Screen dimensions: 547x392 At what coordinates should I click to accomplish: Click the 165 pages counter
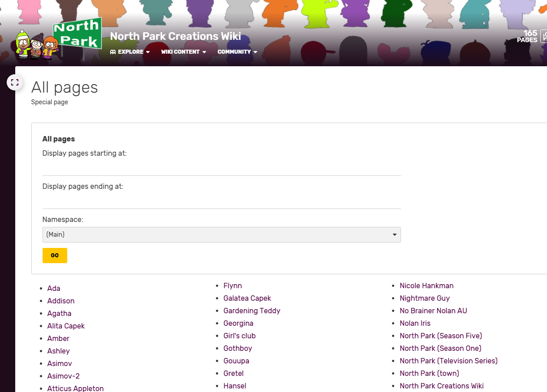527,36
